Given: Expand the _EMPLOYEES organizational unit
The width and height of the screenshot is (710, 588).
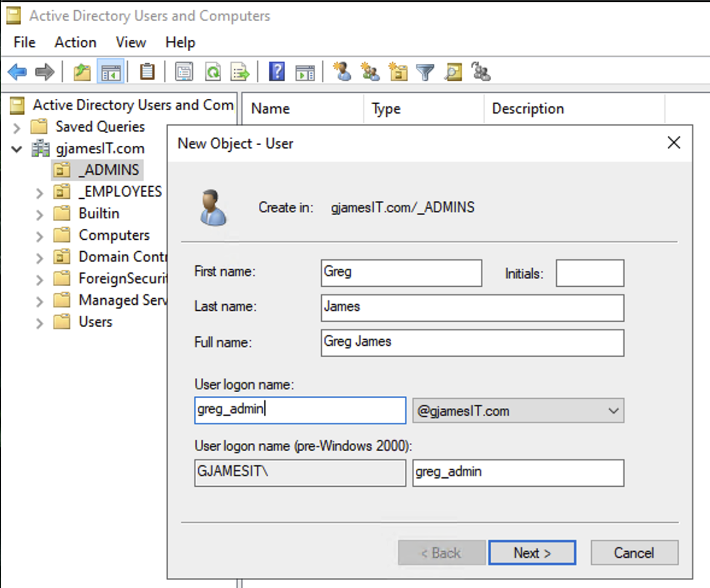Looking at the screenshot, I should tap(39, 192).
